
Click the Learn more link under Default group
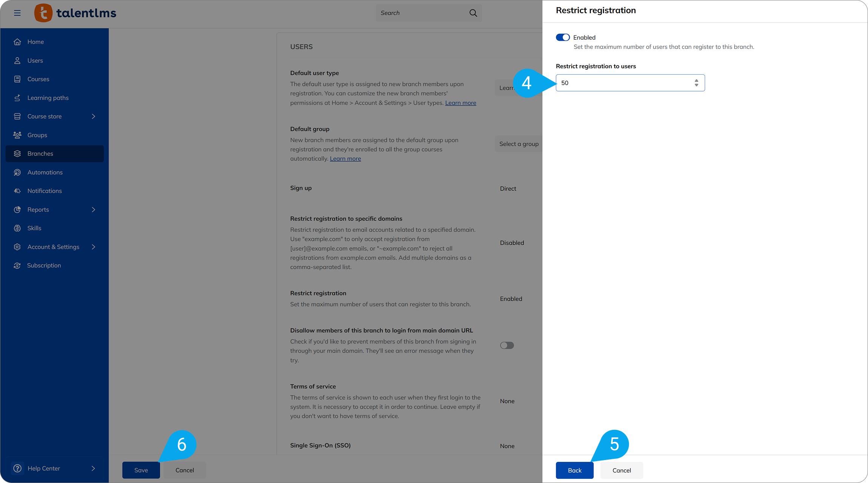point(345,158)
